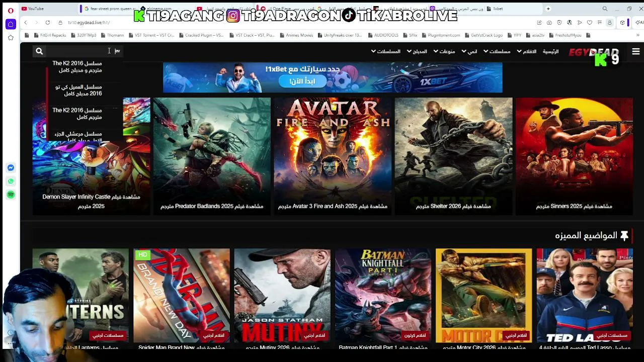644x362 pixels.
Task: Select suggestion The K2 2016 مترجم و مدبلج كامل
Action: [x=77, y=66]
